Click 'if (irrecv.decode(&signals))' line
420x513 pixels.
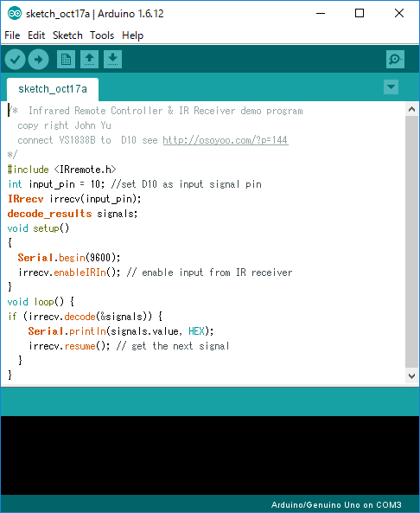[85, 317]
